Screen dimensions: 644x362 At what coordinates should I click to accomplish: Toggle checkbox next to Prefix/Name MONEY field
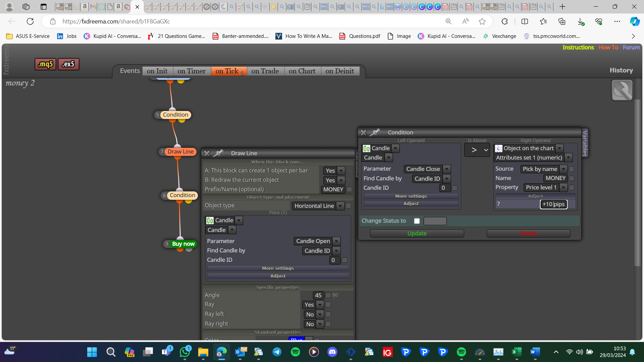coord(349,190)
